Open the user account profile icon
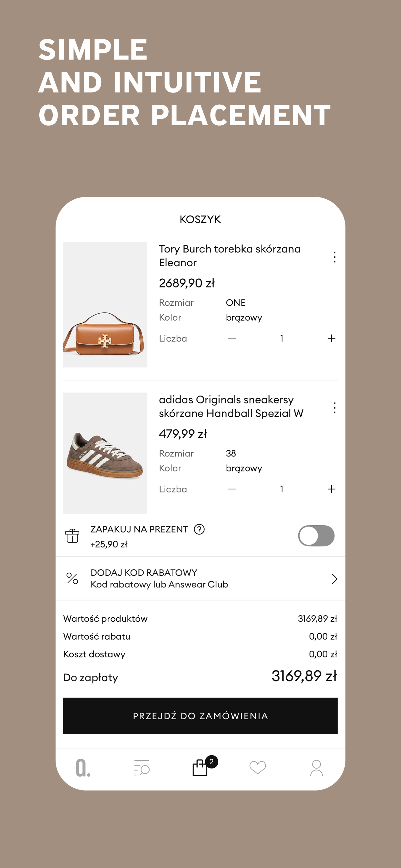The height and width of the screenshot is (868, 401). click(x=316, y=768)
